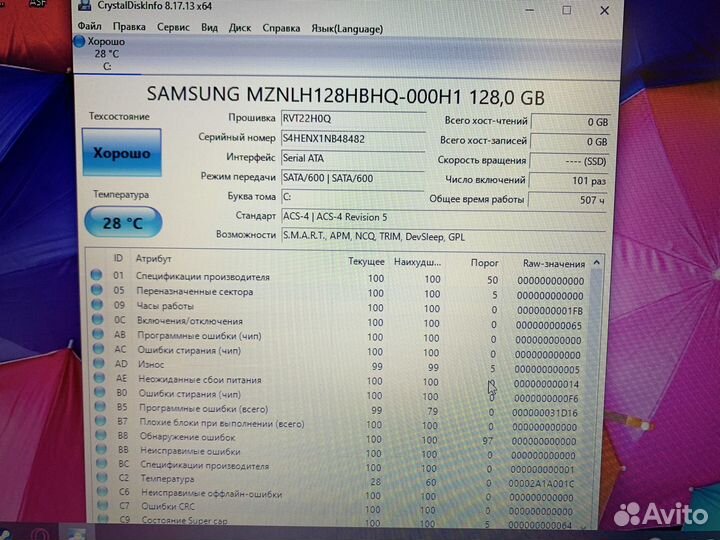Select the Неожиданные сбои питания attribute text
This screenshot has width=720, height=540.
200,380
